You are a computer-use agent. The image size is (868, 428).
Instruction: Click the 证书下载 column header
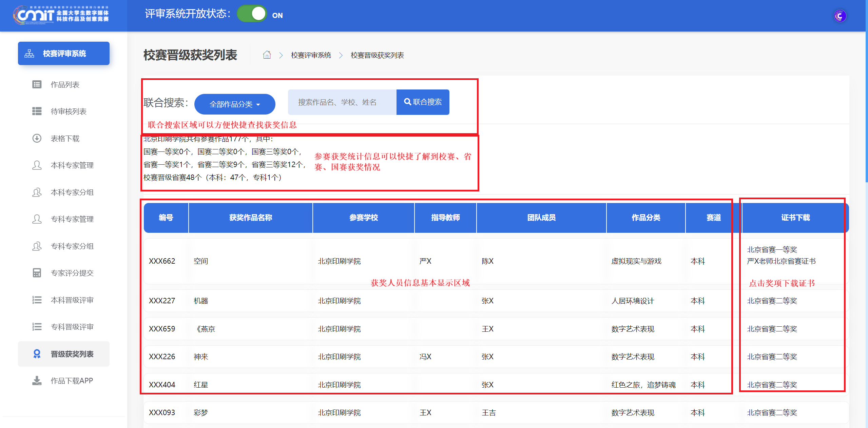click(795, 218)
